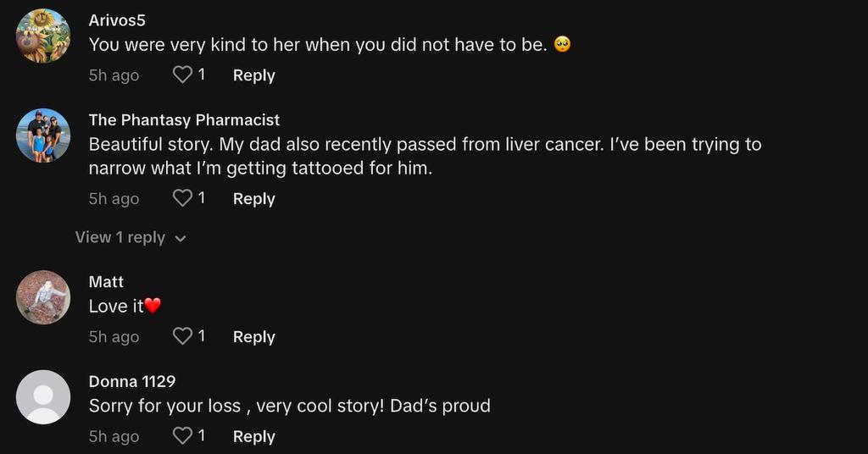
Task: Like Arivos5's comment with the heart
Action: (x=182, y=75)
